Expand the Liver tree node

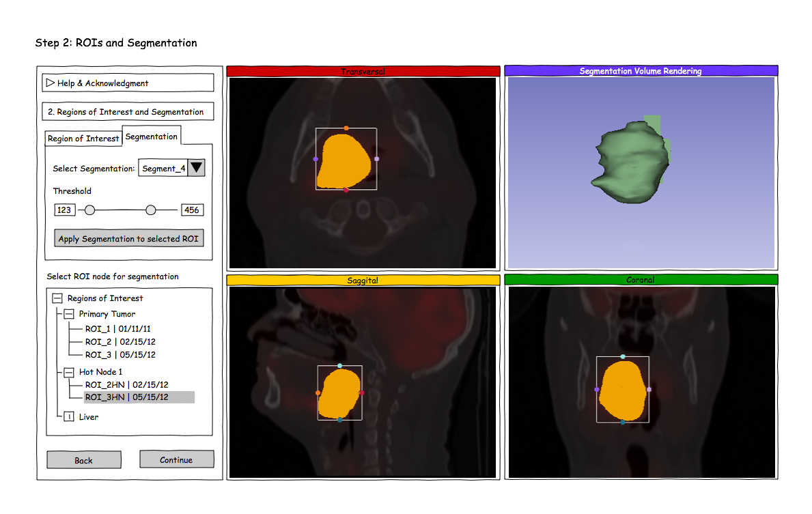click(69, 416)
